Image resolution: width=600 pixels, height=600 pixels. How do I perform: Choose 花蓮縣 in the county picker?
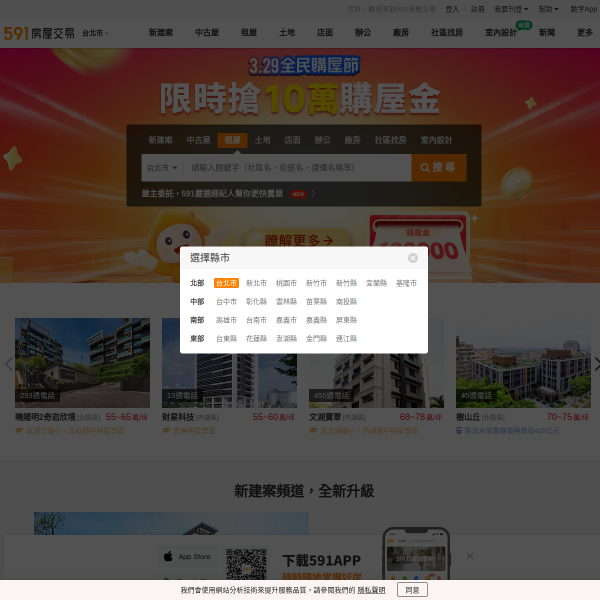pos(256,339)
